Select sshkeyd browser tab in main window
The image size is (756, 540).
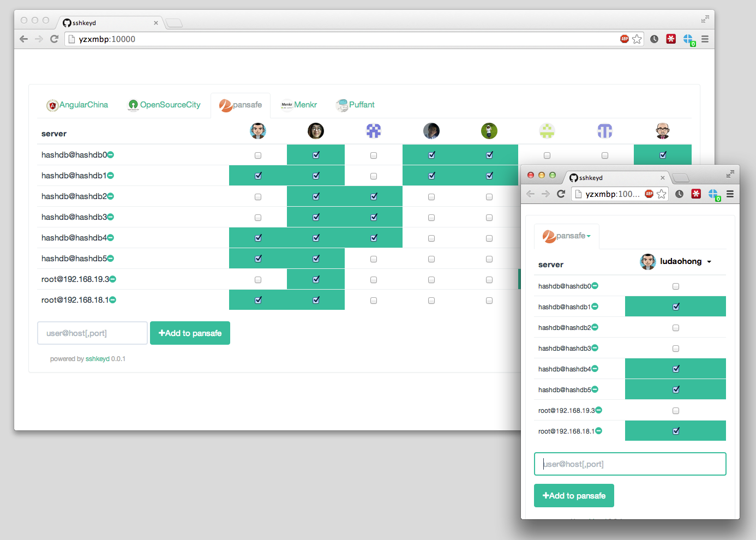[109, 23]
